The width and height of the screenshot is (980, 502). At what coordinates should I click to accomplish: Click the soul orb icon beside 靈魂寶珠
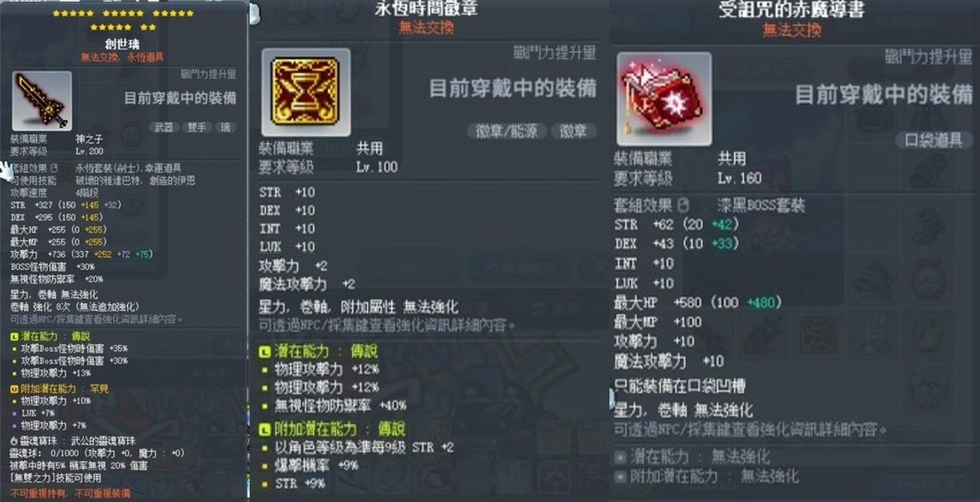point(14,441)
